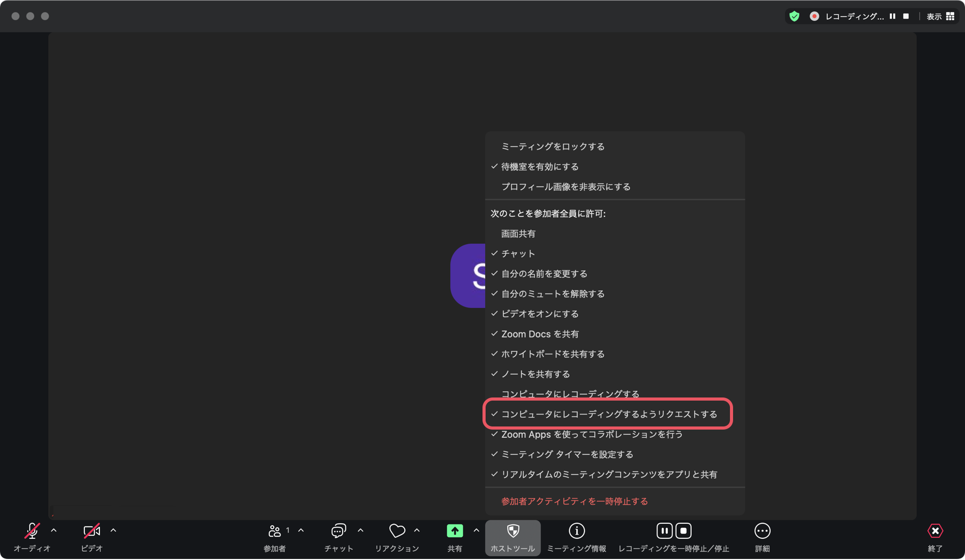Toggle ミーティング タイマーを設定する permission

[615, 454]
